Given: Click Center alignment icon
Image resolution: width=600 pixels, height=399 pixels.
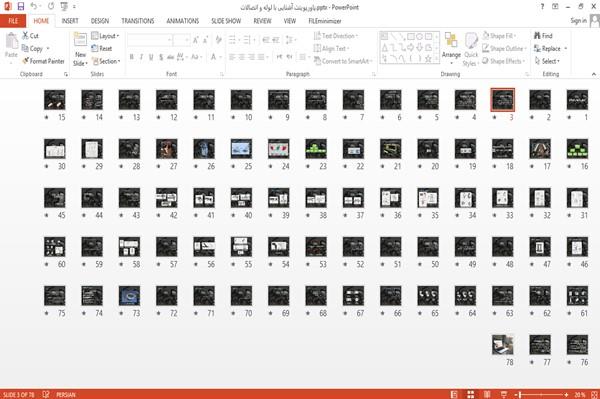Looking at the screenshot, I should 242,57.
